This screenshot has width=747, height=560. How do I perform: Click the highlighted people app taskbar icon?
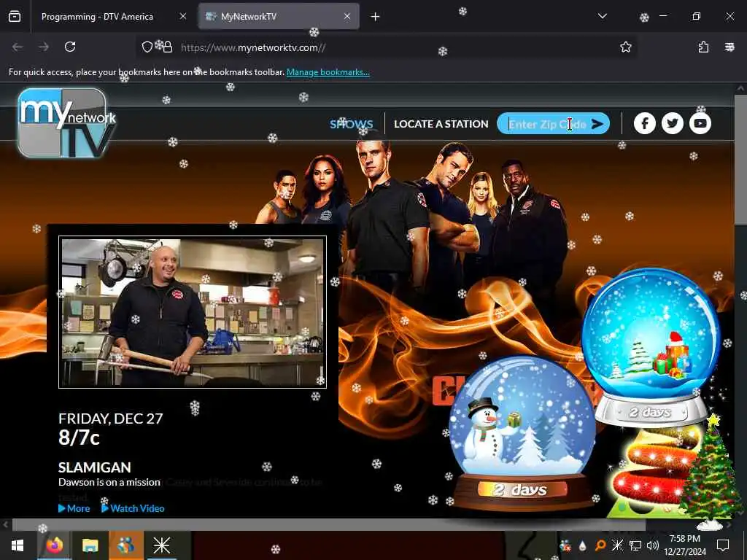[x=125, y=545]
